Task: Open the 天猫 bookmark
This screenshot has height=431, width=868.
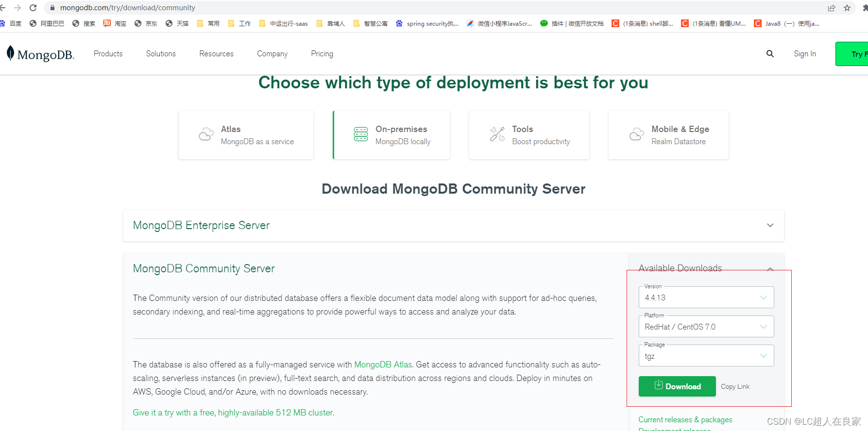Action: coord(177,23)
